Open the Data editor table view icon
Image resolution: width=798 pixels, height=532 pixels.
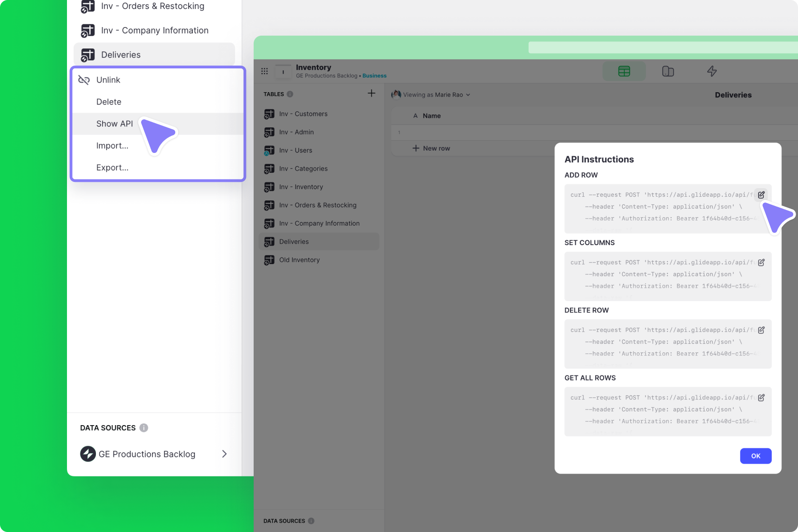tap(624, 71)
